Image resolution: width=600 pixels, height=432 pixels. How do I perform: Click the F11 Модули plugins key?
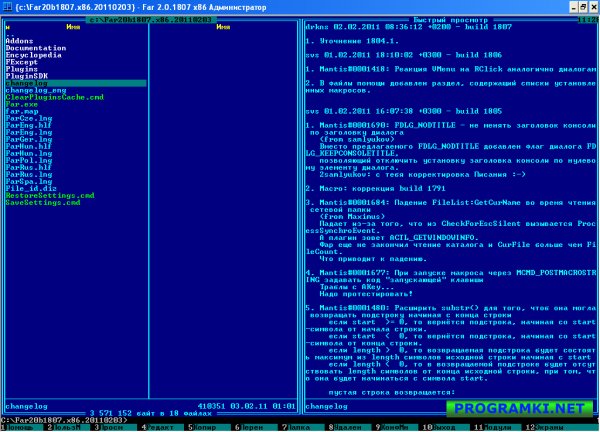click(x=494, y=427)
